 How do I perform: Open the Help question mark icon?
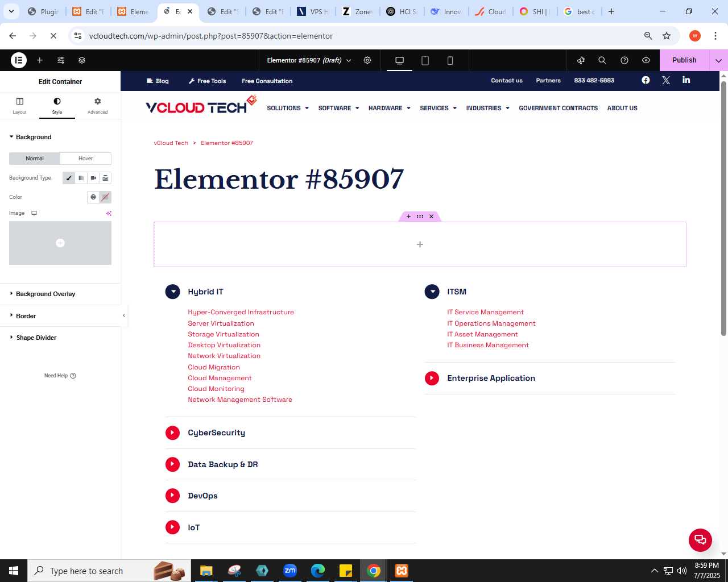coord(624,60)
